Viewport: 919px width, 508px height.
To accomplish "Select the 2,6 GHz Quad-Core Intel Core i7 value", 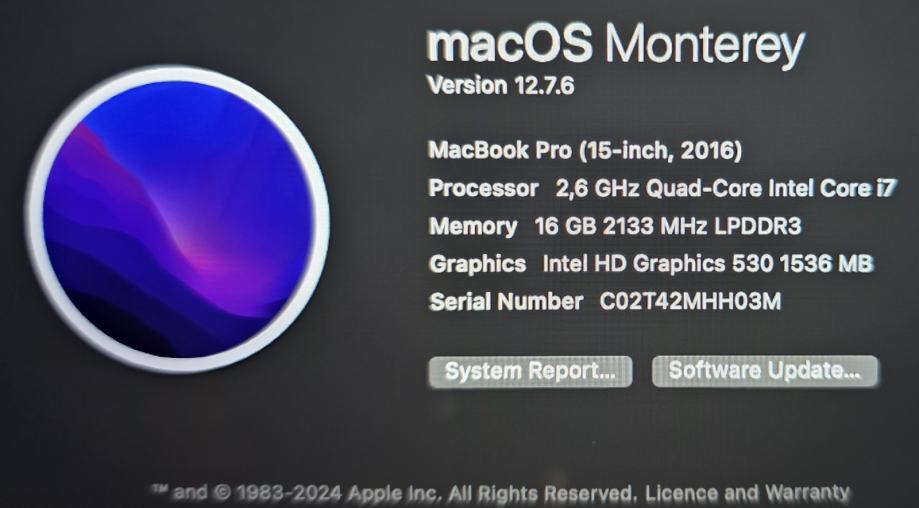I will click(x=726, y=188).
